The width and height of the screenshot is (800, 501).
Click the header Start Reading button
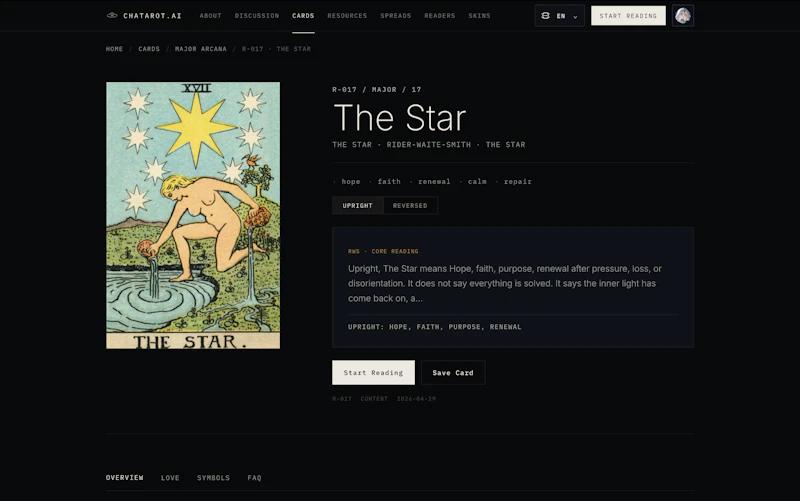coord(628,16)
